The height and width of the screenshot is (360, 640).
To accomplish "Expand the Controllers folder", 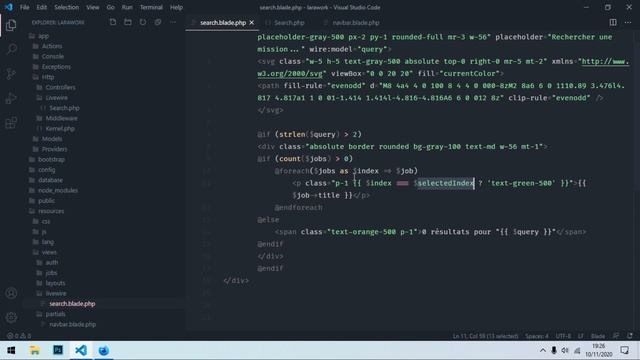I will 60,87.
